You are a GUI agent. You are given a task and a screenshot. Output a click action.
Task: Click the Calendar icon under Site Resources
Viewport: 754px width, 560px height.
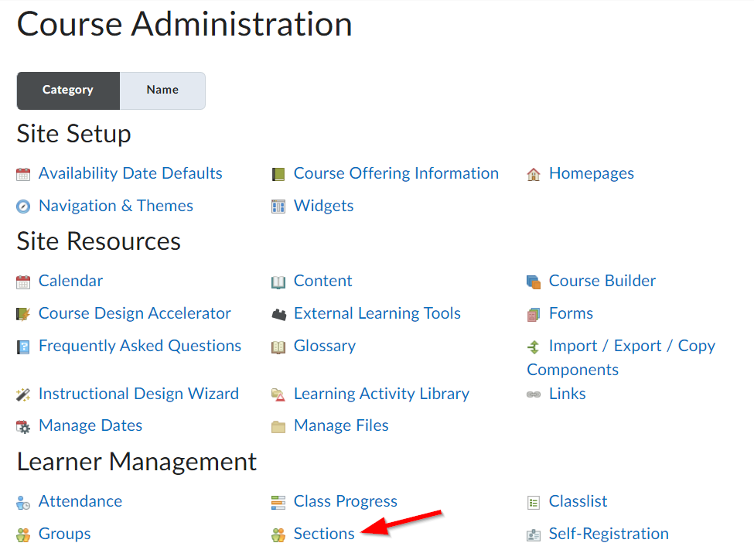click(x=24, y=281)
